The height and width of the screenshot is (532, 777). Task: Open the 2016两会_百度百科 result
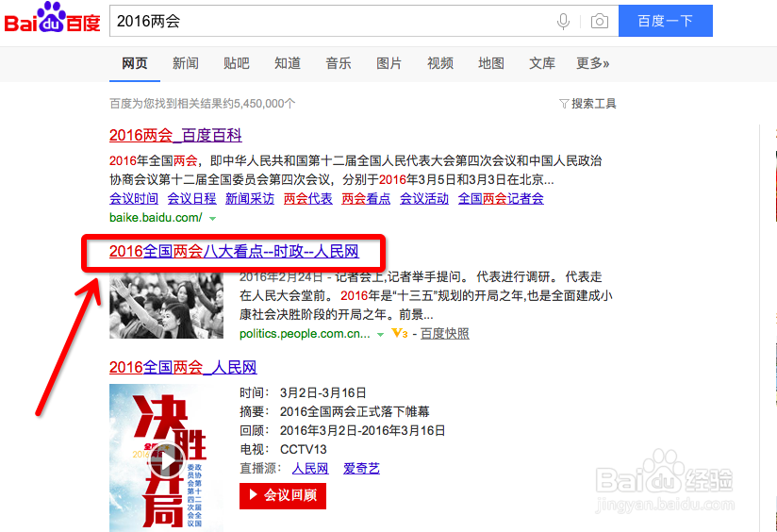175,135
